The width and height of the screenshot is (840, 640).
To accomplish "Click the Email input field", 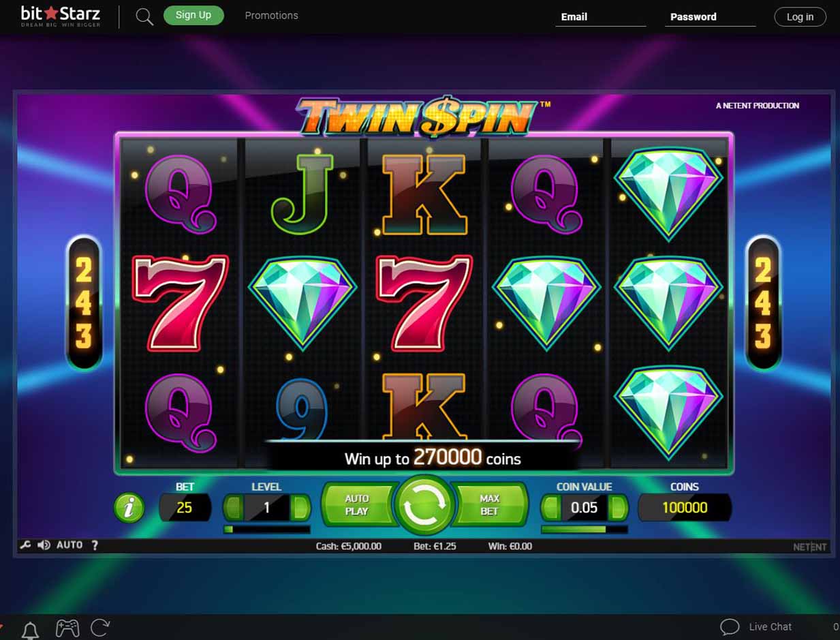I will (x=600, y=17).
